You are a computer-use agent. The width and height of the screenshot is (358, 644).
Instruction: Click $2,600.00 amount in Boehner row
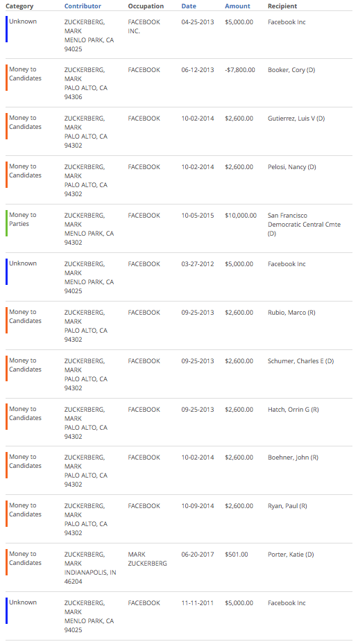[239, 457]
